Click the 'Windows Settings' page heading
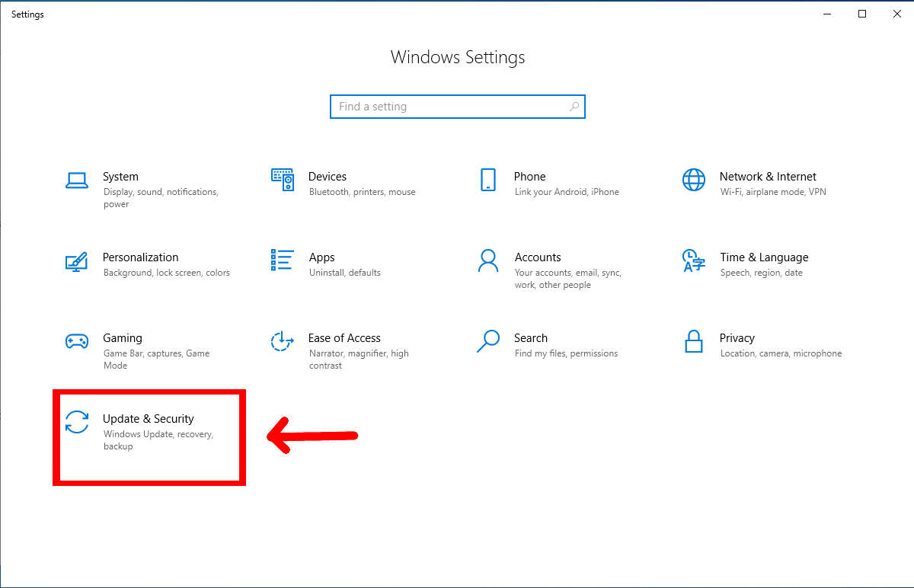 tap(458, 57)
